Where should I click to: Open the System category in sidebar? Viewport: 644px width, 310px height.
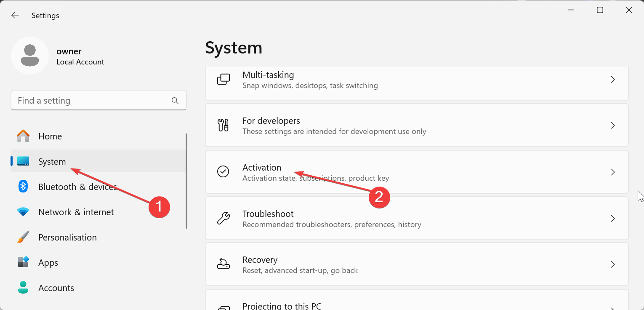point(52,162)
